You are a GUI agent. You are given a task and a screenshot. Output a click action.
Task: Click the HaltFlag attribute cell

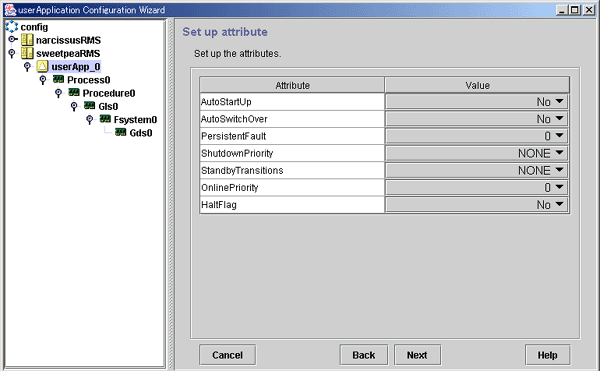(x=292, y=205)
